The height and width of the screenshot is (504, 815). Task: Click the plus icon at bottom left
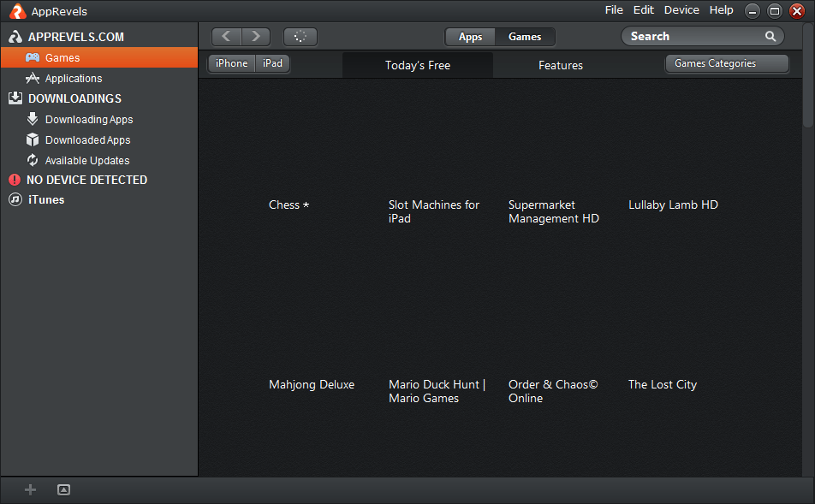(30, 489)
